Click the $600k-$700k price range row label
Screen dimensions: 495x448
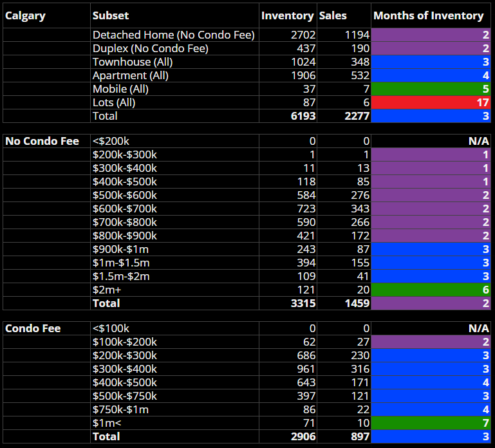tap(124, 209)
